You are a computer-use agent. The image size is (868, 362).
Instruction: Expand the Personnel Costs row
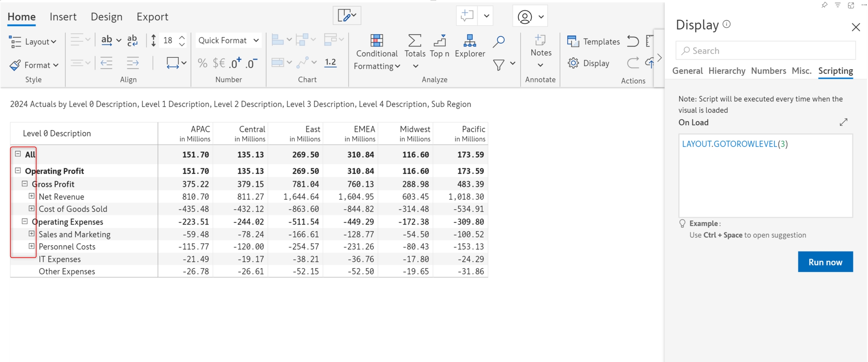32,246
